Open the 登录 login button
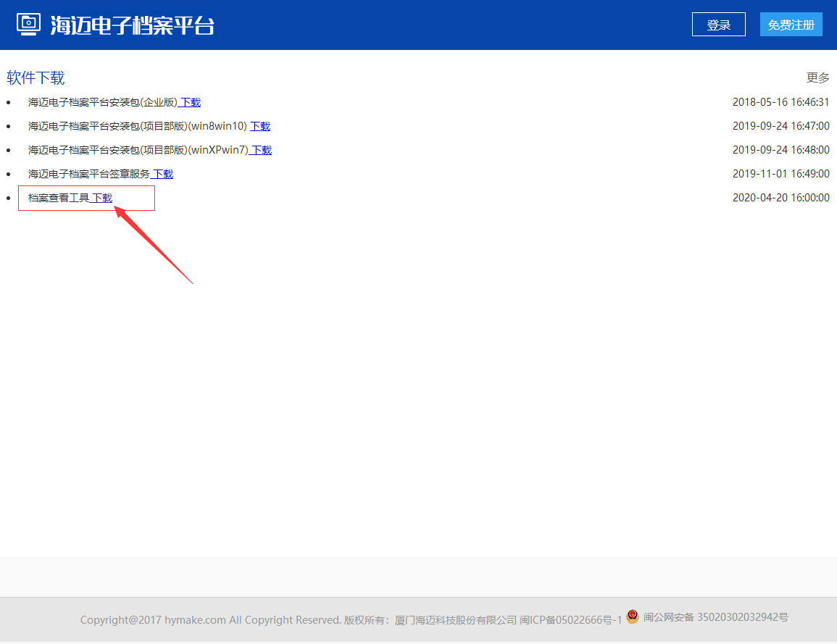The height and width of the screenshot is (644, 837). click(718, 25)
